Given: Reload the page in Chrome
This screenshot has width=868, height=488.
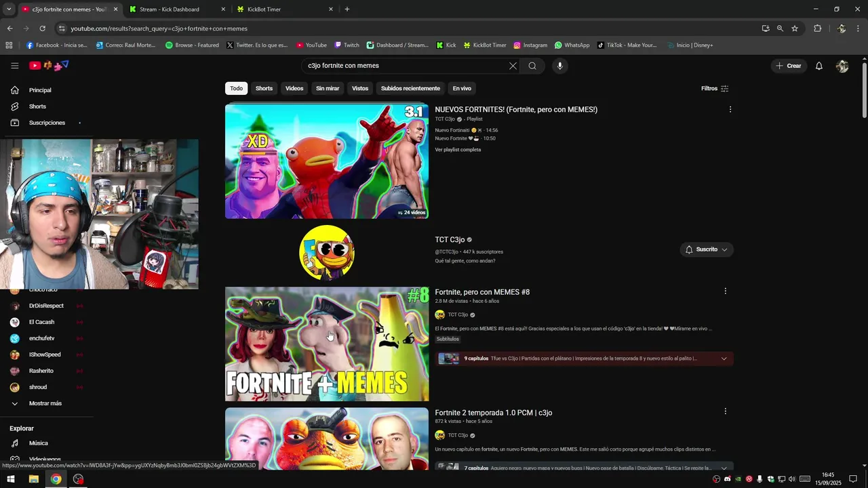Looking at the screenshot, I should 42,28.
